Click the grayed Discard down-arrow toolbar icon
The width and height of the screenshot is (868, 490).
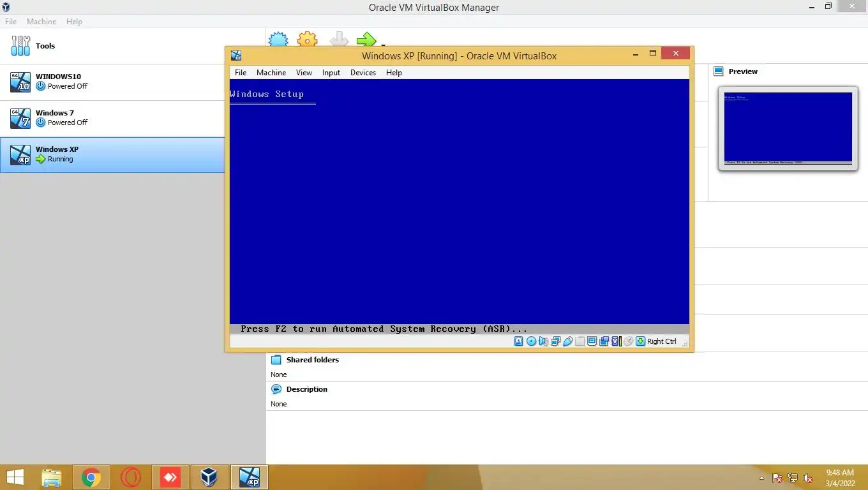point(339,40)
